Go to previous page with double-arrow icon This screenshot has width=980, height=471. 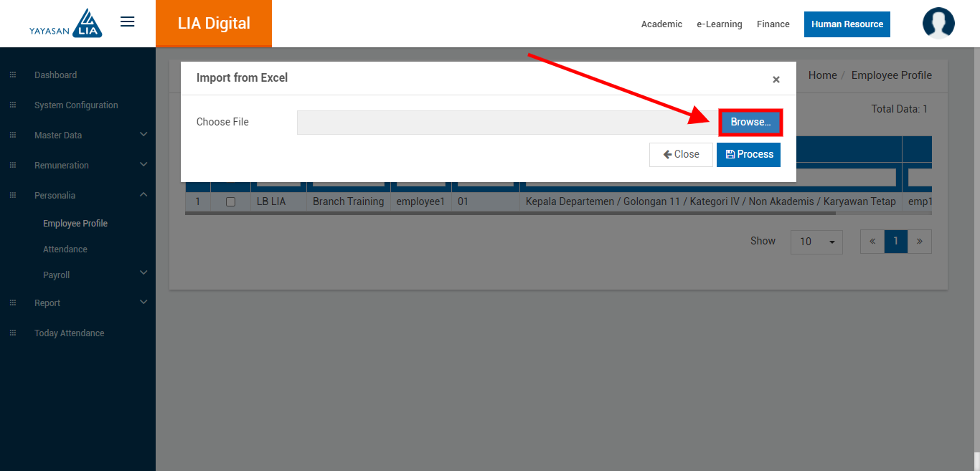click(x=872, y=242)
